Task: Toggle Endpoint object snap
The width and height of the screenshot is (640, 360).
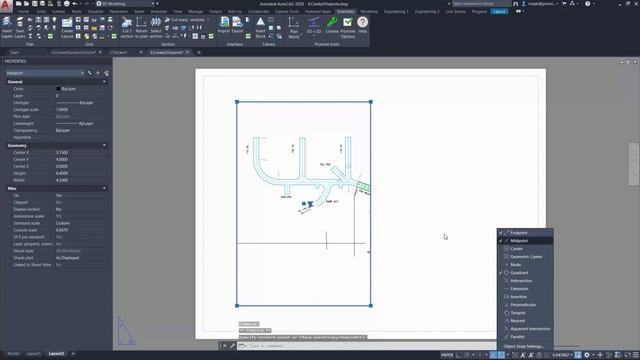Action: click(525, 233)
